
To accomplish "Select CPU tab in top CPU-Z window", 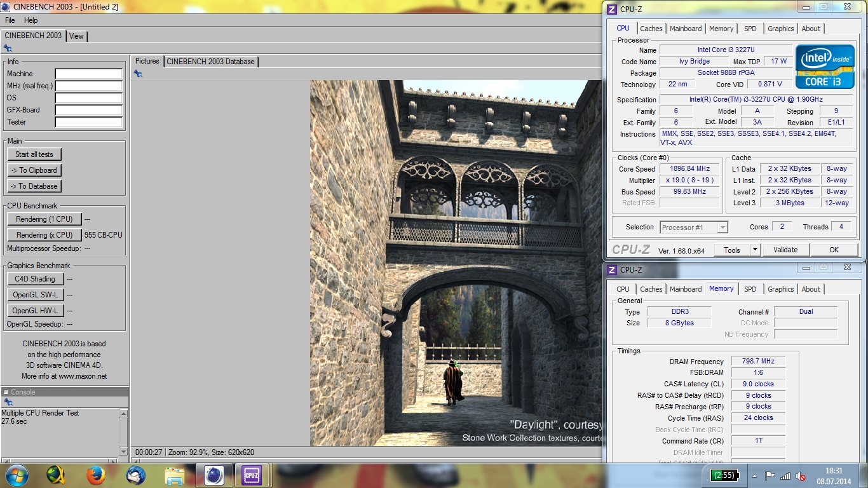I will 623,28.
